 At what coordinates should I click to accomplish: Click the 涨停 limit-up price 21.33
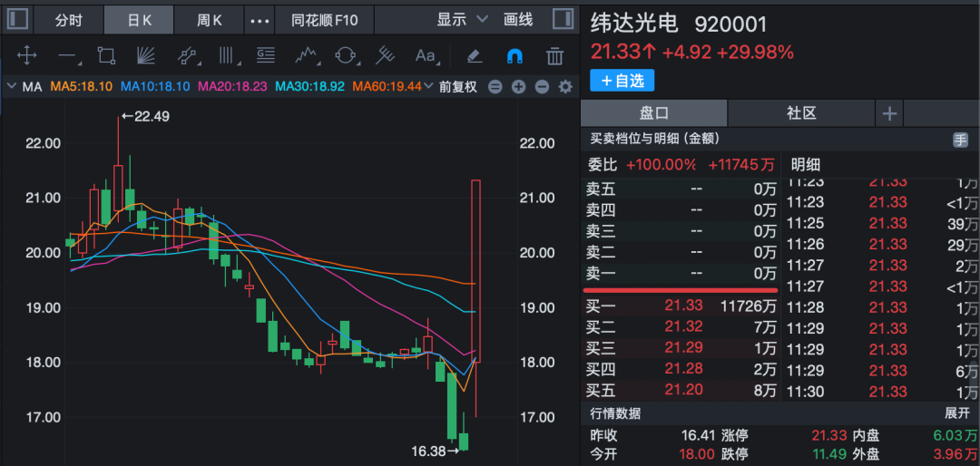click(x=828, y=435)
